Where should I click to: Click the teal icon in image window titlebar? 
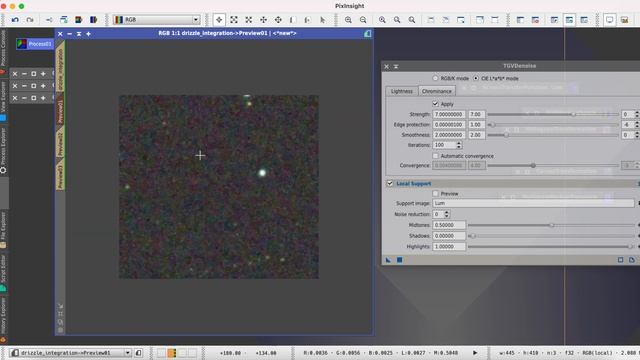pyautogui.click(x=367, y=34)
